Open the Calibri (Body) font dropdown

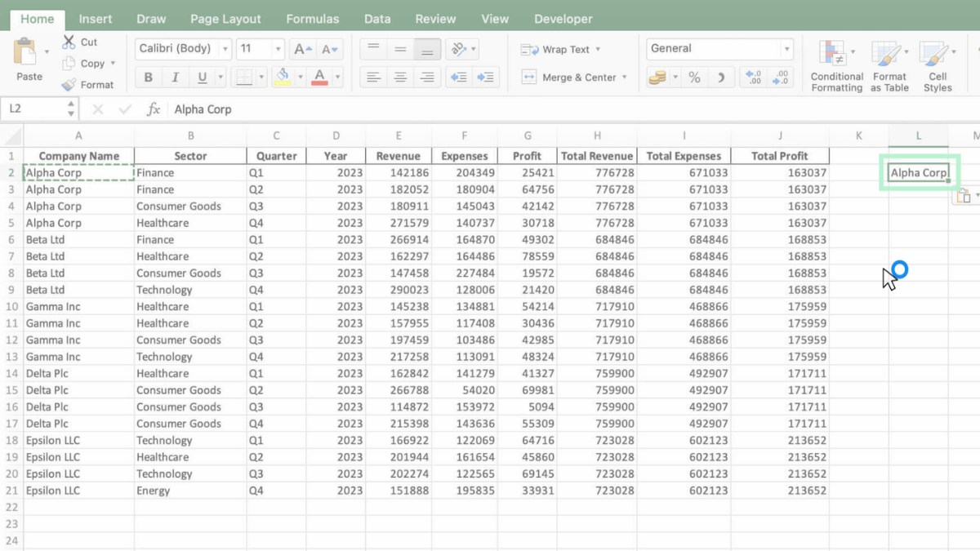point(225,49)
